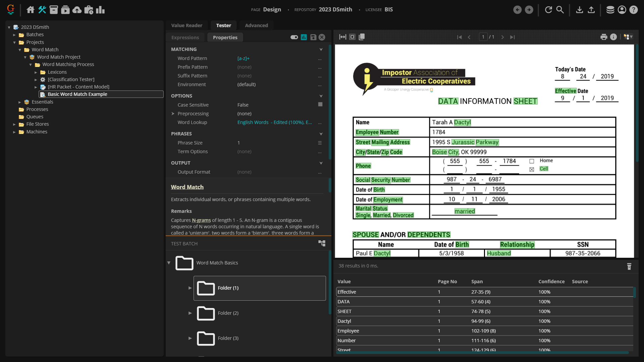This screenshot has width=644, height=362.
Task: Click the Design tools icon
Action: pyautogui.click(x=42, y=10)
